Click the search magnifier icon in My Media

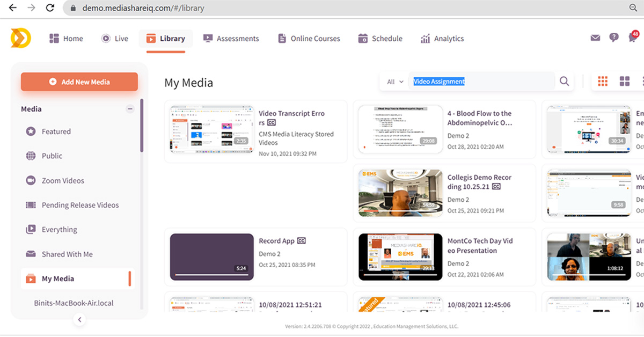(x=564, y=82)
